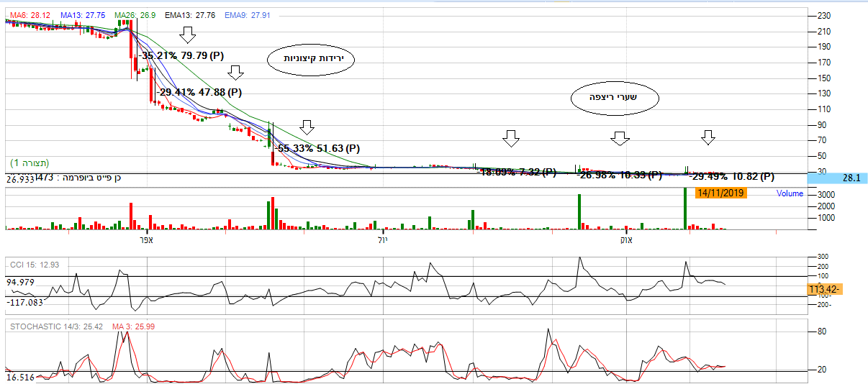Select the arrow above the -18.09% label
Image resolution: width=868 pixels, height=384 pixels.
(511, 138)
